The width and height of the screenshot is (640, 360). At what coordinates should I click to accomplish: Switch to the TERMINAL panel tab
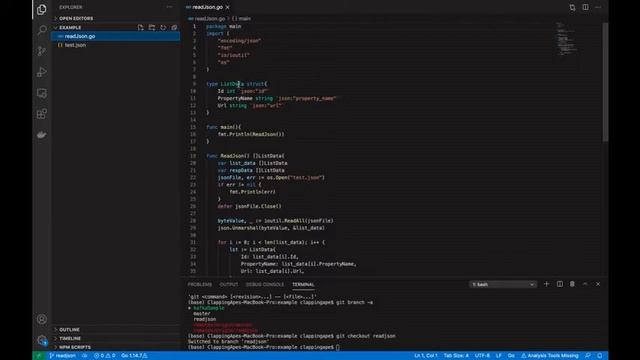[303, 284]
